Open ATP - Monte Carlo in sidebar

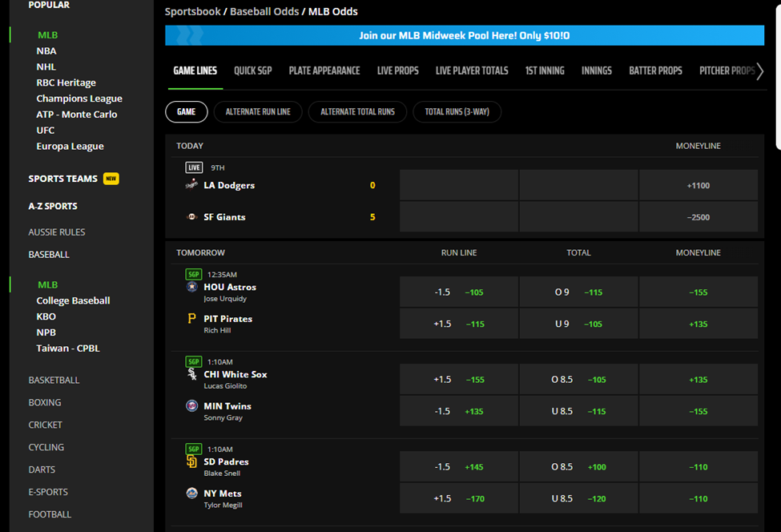77,115
